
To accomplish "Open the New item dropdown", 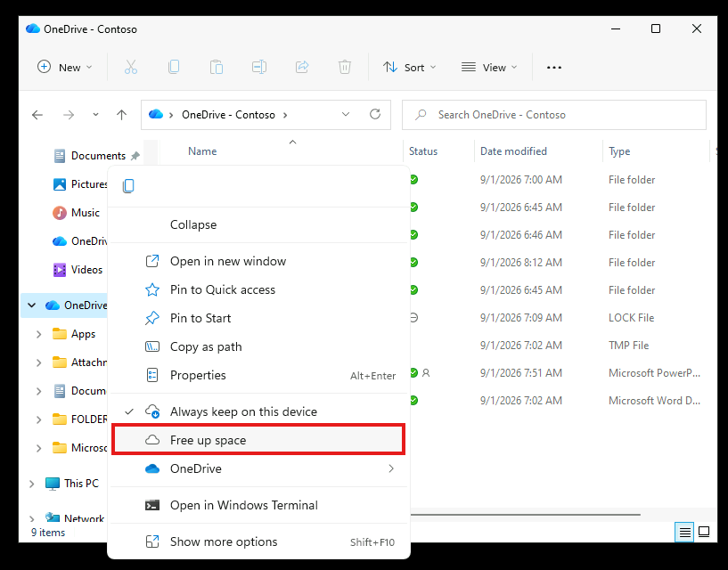I will click(64, 68).
